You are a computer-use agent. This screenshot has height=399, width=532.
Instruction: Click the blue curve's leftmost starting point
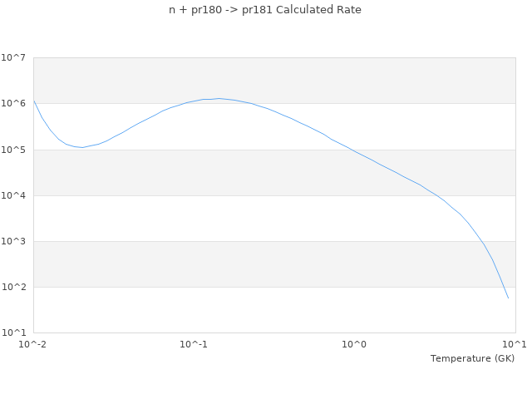(33, 100)
